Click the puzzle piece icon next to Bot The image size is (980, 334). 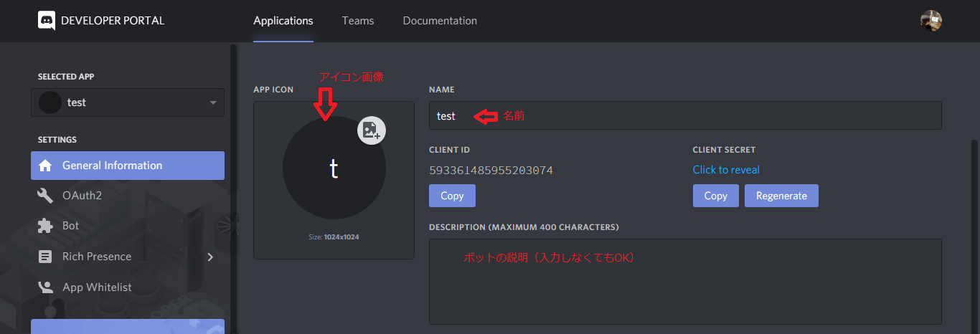coord(45,226)
